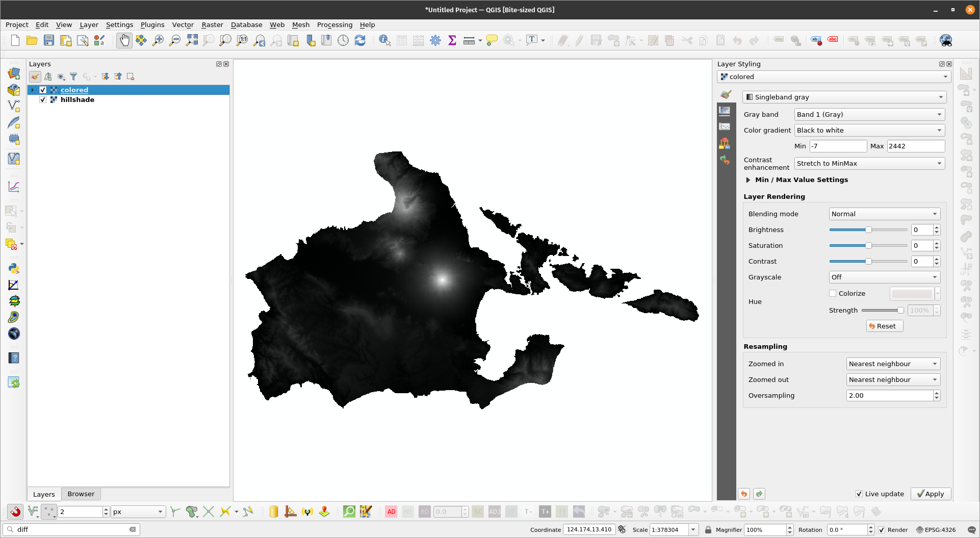
Task: Switch to the Browser tab
Action: tap(81, 494)
